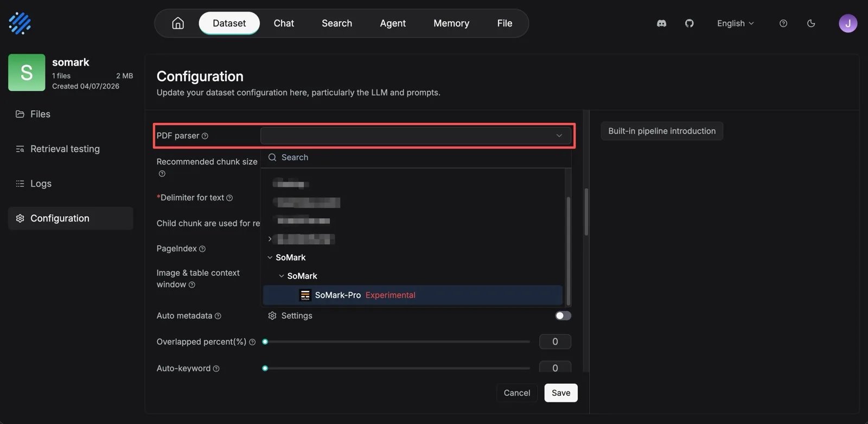The image size is (868, 424).
Task: Click the configuration form scrollbar
Action: click(586, 212)
